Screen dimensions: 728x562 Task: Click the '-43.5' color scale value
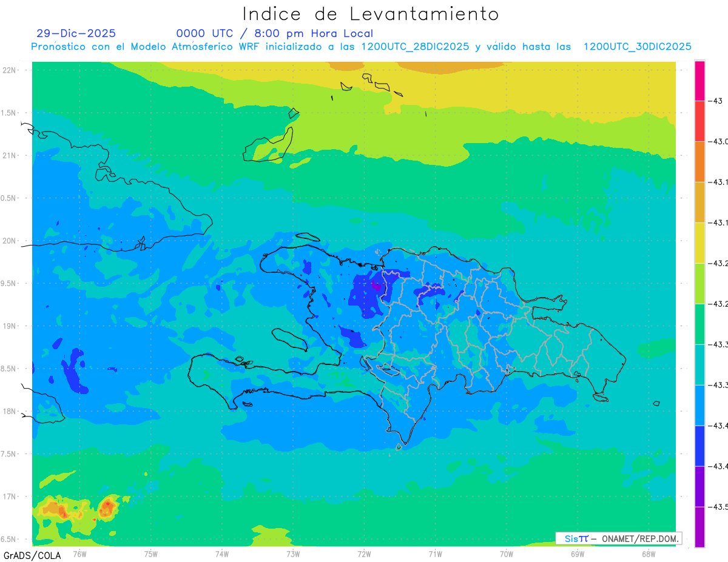pos(720,507)
